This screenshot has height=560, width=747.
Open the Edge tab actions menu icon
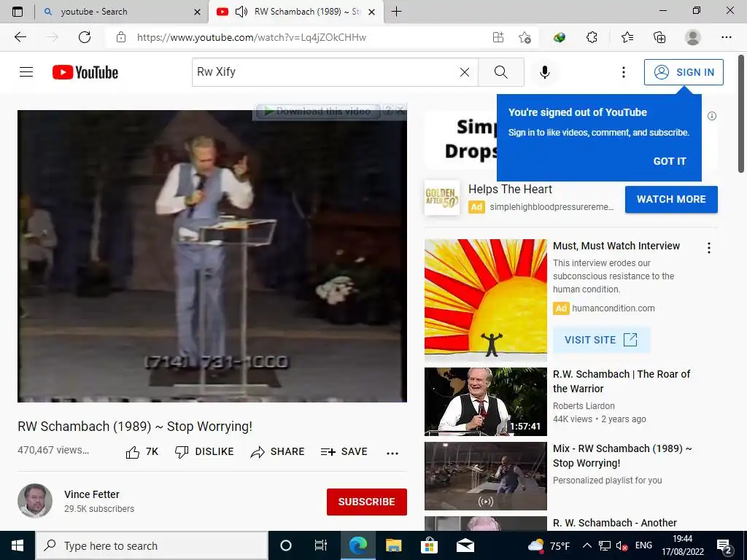[18, 12]
